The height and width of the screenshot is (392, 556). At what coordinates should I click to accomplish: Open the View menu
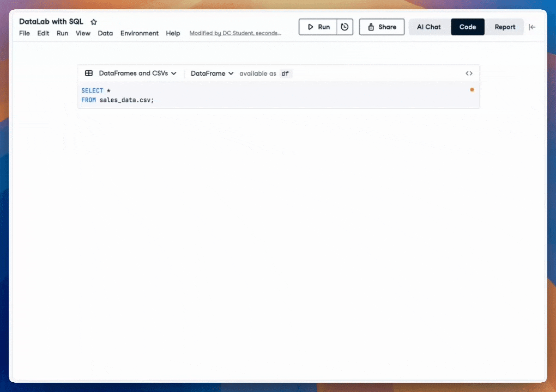pos(83,33)
